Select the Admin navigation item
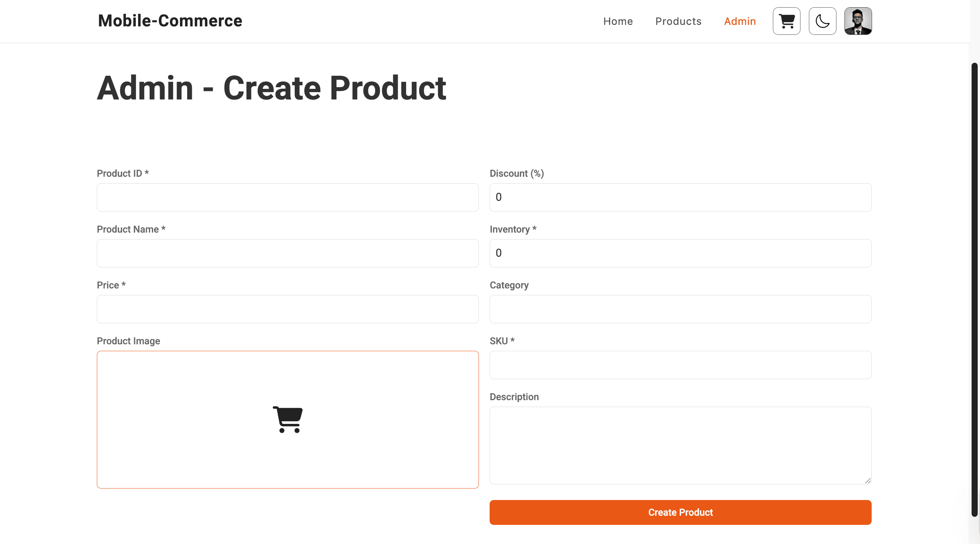 tap(740, 21)
